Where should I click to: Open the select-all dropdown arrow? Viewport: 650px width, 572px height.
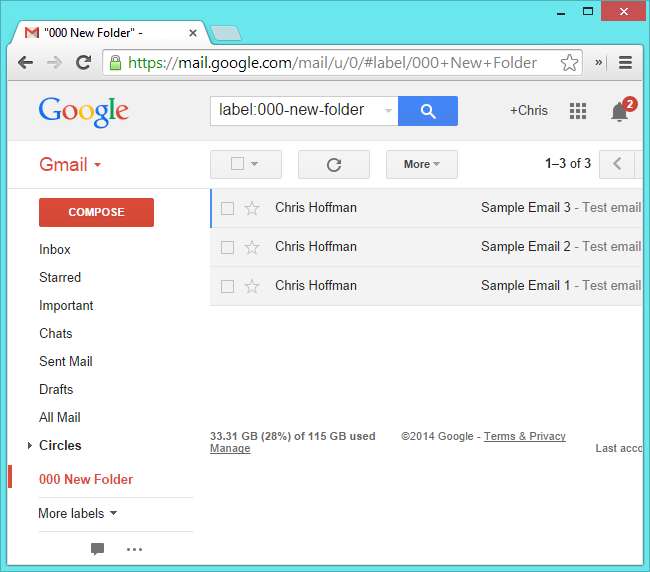[255, 164]
